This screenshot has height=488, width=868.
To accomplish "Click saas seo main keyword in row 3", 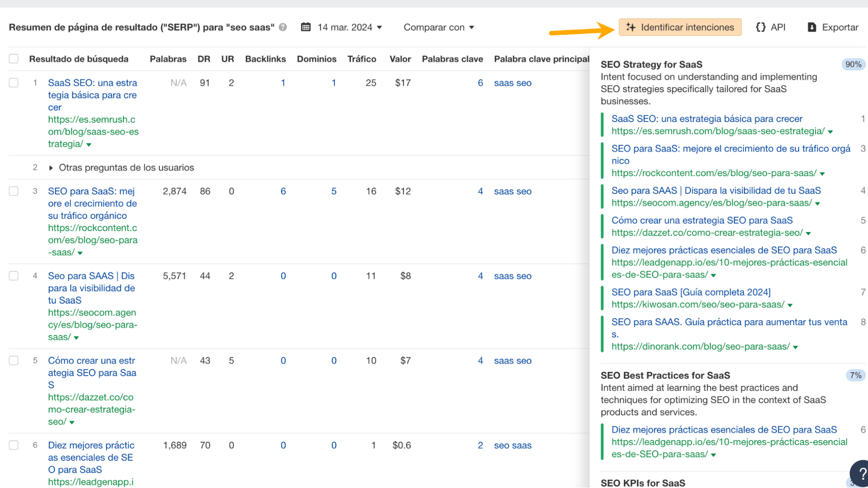I will (512, 191).
